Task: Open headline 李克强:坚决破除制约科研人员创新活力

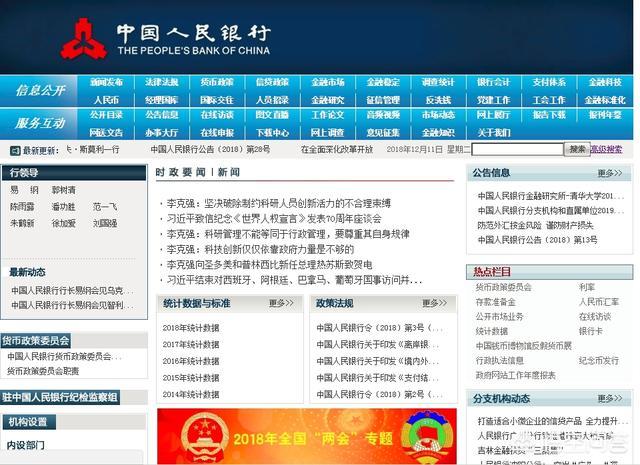Action: [278, 203]
